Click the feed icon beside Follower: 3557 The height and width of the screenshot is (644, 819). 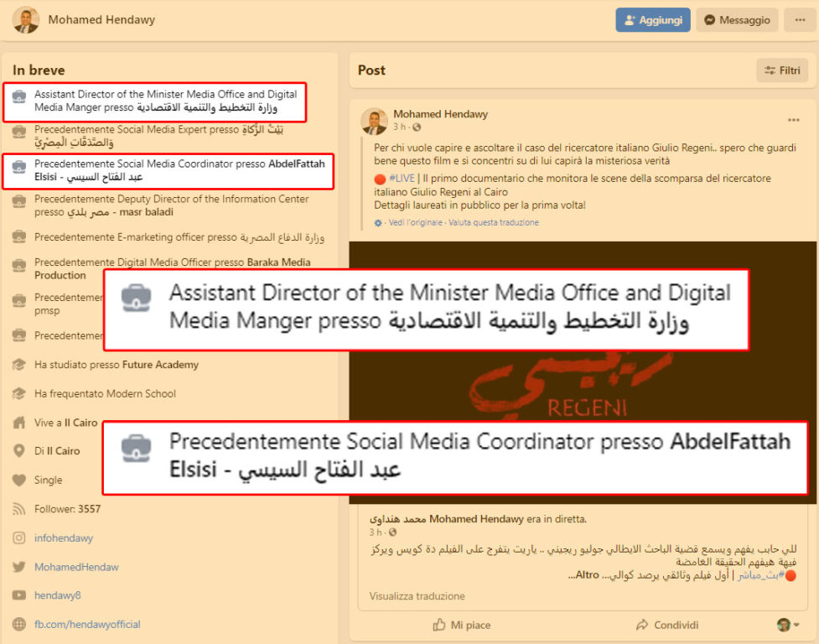pos(18,509)
